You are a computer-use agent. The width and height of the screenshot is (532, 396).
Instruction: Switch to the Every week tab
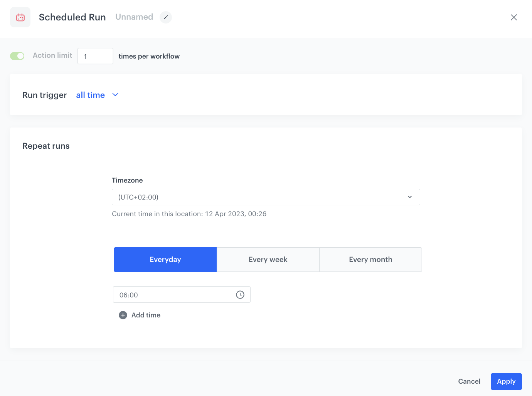[268, 260]
